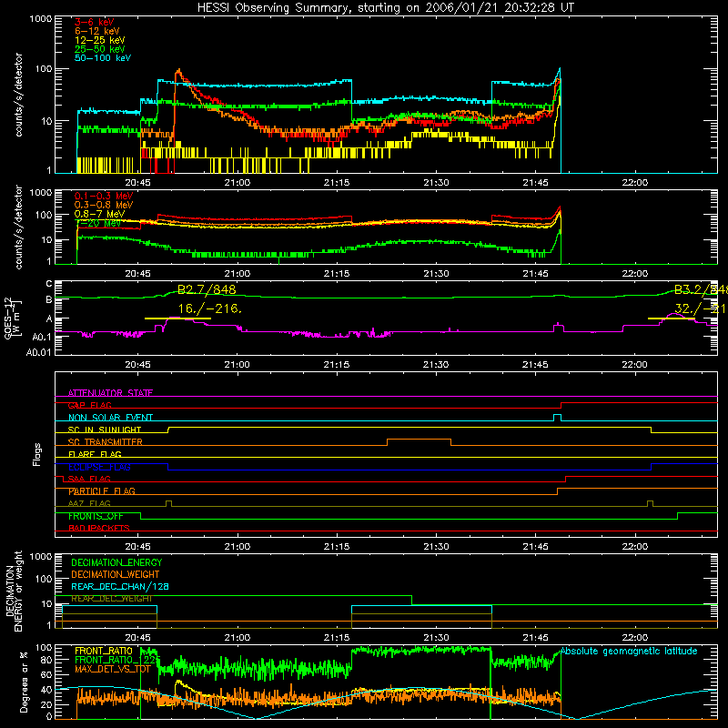Click the vertical Flags axis title
The width and height of the screenshot is (728, 728).
37,454
